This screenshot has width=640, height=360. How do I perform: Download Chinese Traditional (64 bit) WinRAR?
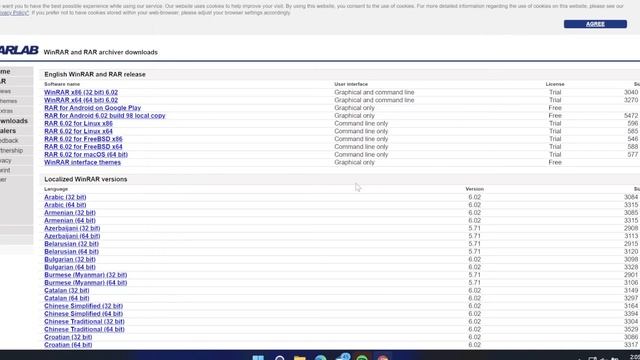point(84,329)
